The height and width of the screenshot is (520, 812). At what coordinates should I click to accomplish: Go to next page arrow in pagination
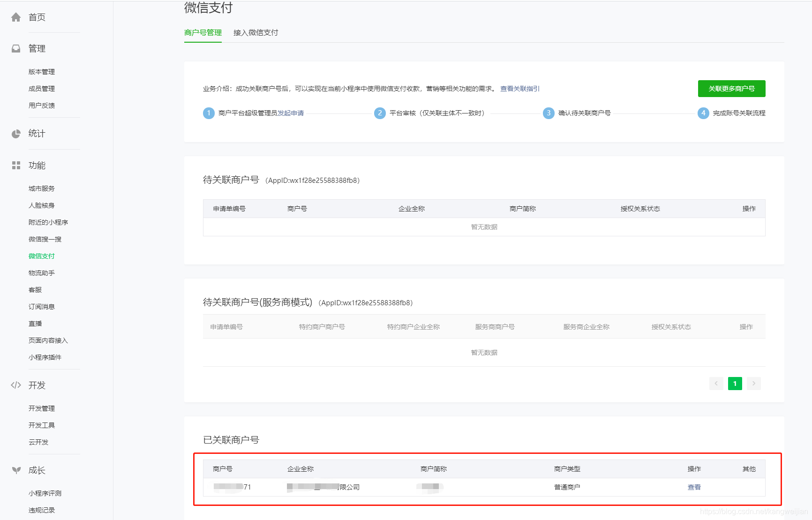pyautogui.click(x=753, y=384)
